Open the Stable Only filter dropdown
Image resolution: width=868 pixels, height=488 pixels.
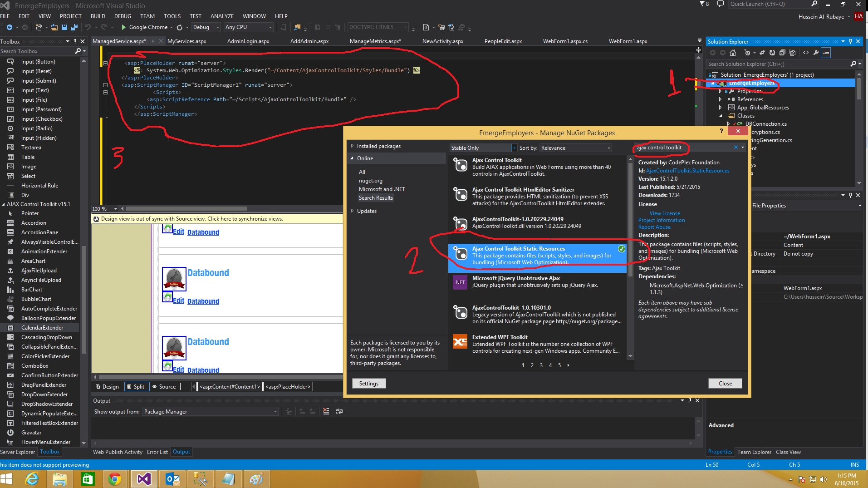pyautogui.click(x=483, y=148)
